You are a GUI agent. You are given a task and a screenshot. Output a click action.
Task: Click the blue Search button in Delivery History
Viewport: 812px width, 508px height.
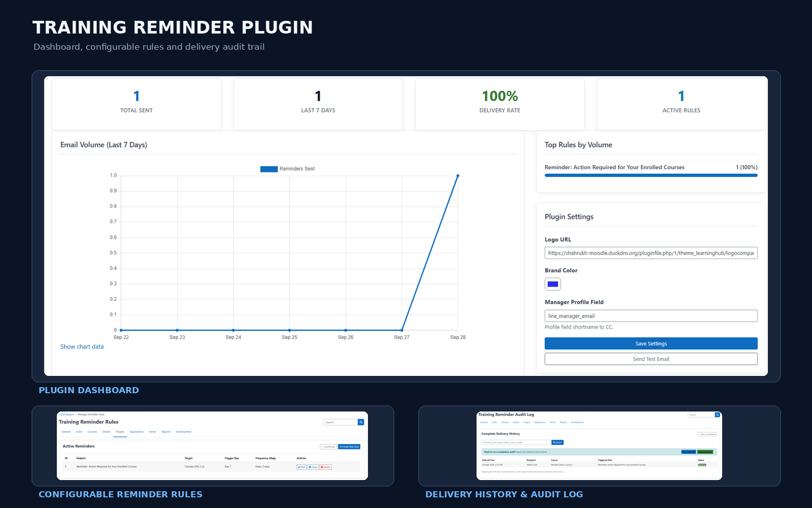[x=558, y=442]
